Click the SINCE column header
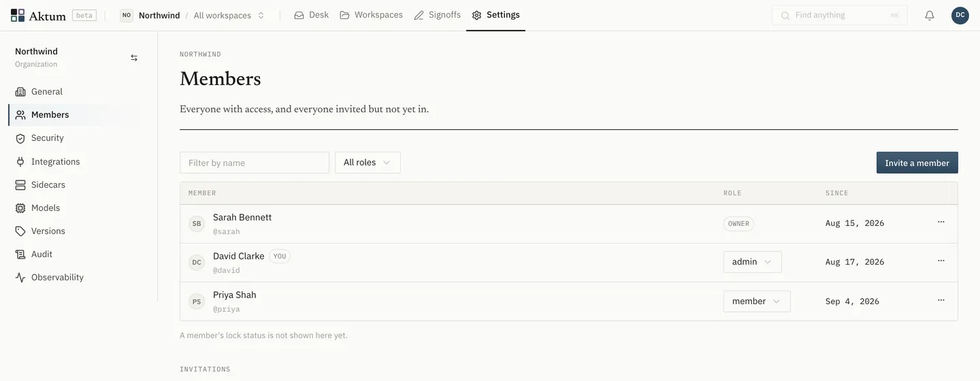Screen dimensions: 980x381 click(837, 193)
